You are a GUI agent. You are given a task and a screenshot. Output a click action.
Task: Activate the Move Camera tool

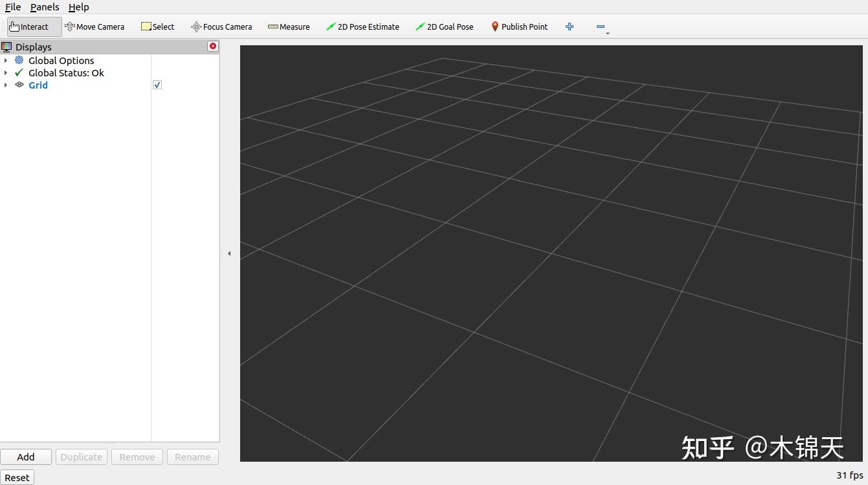pos(95,27)
